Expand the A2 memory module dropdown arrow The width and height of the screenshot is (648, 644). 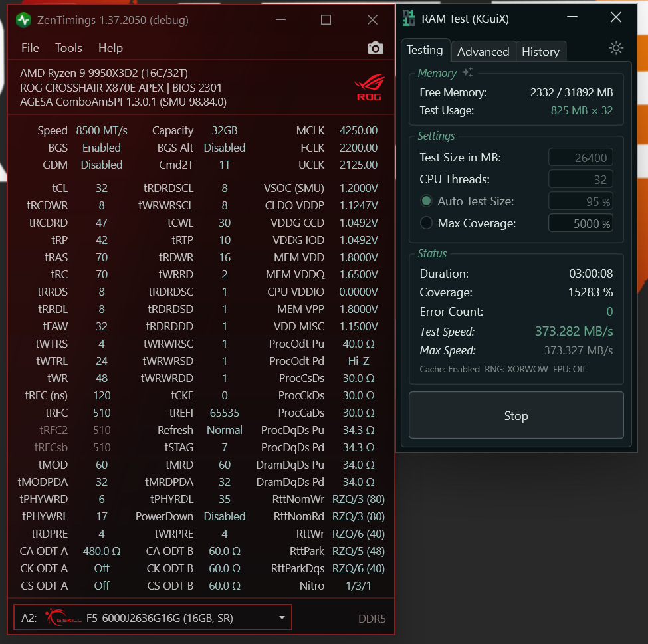click(282, 618)
